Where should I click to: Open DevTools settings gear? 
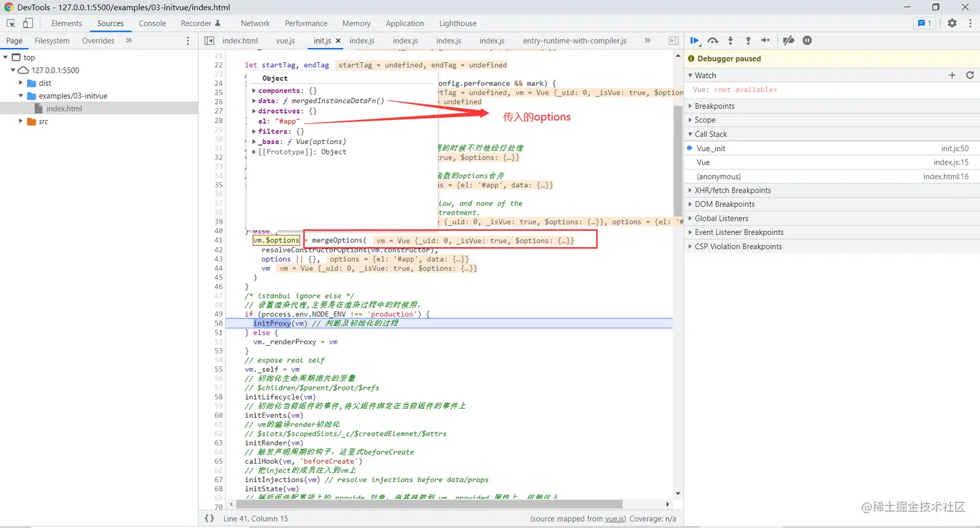coord(952,23)
